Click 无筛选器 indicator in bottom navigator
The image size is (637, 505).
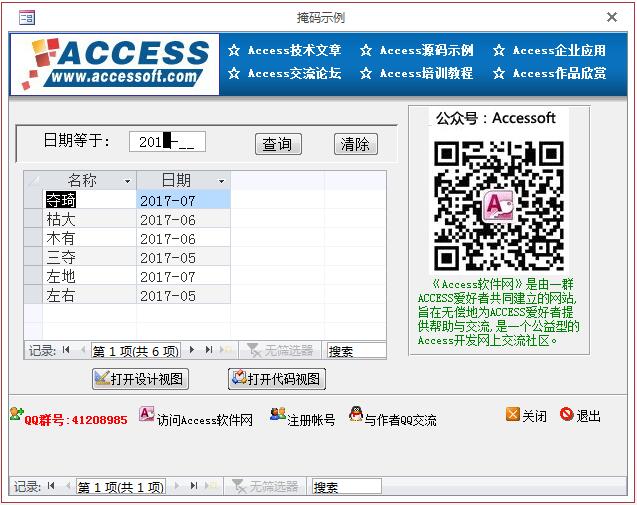pyautogui.click(x=265, y=486)
